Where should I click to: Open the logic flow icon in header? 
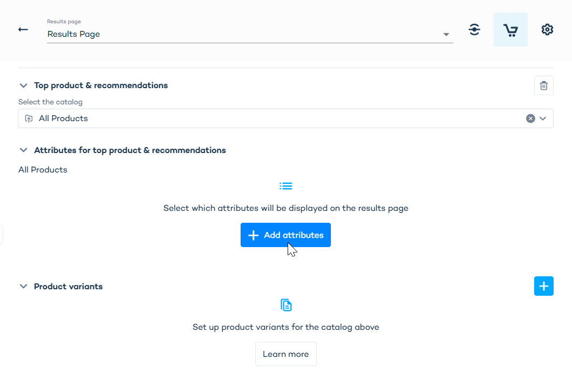tap(474, 30)
